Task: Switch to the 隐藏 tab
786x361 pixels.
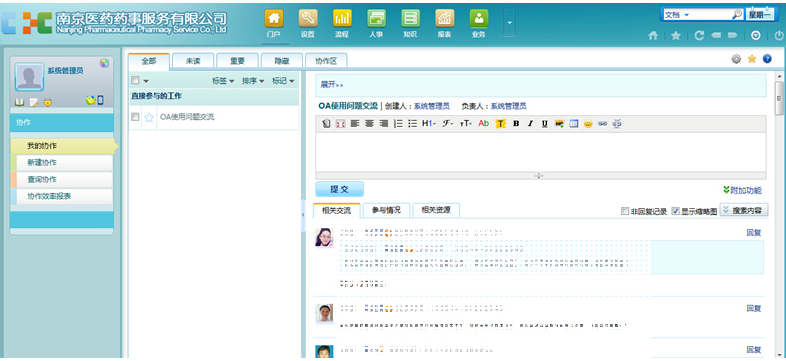Action: (x=282, y=61)
